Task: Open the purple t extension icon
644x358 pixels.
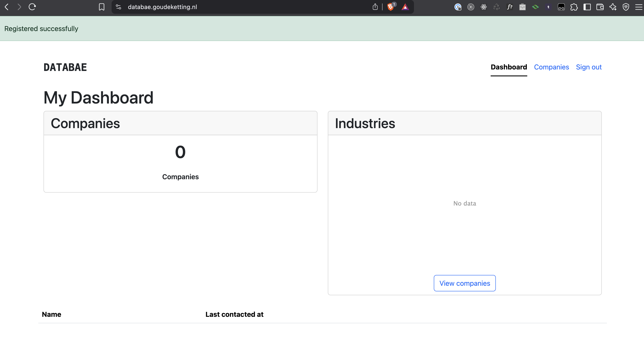Action: coord(548,7)
